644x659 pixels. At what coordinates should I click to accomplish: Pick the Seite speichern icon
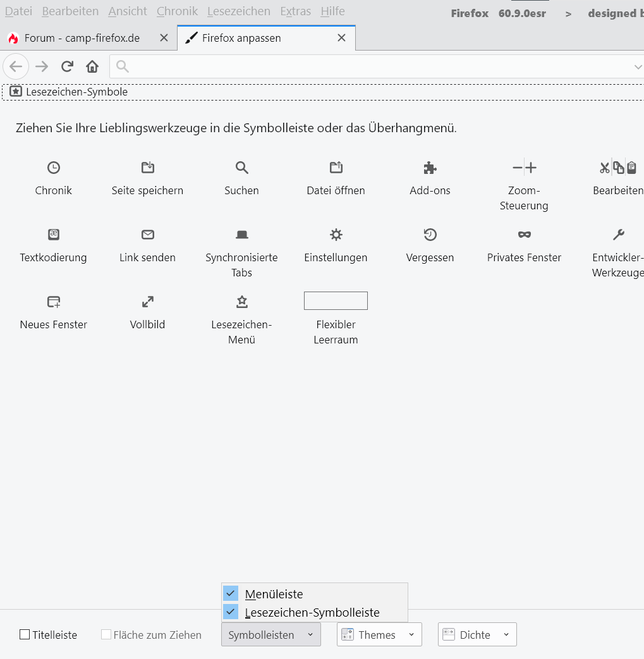pyautogui.click(x=147, y=168)
